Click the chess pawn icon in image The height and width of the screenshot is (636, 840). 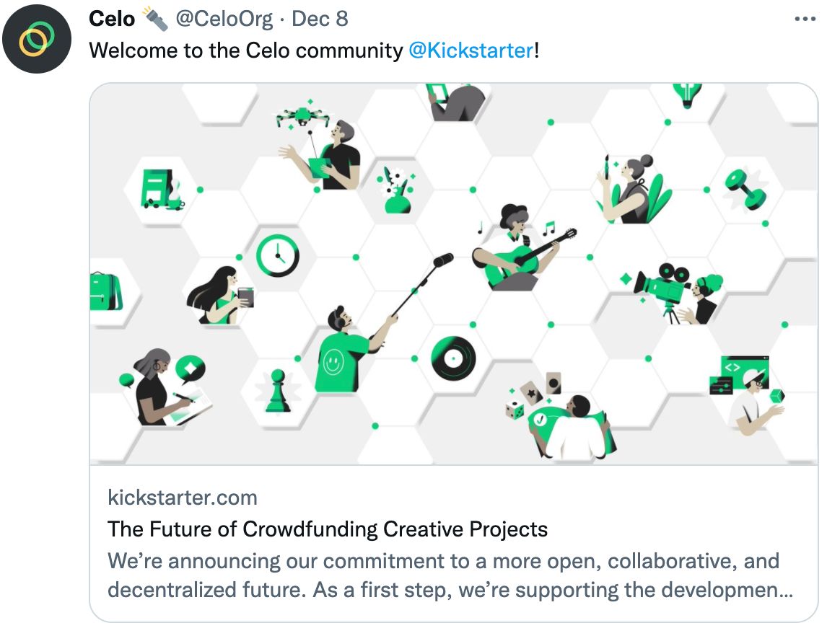click(x=278, y=392)
